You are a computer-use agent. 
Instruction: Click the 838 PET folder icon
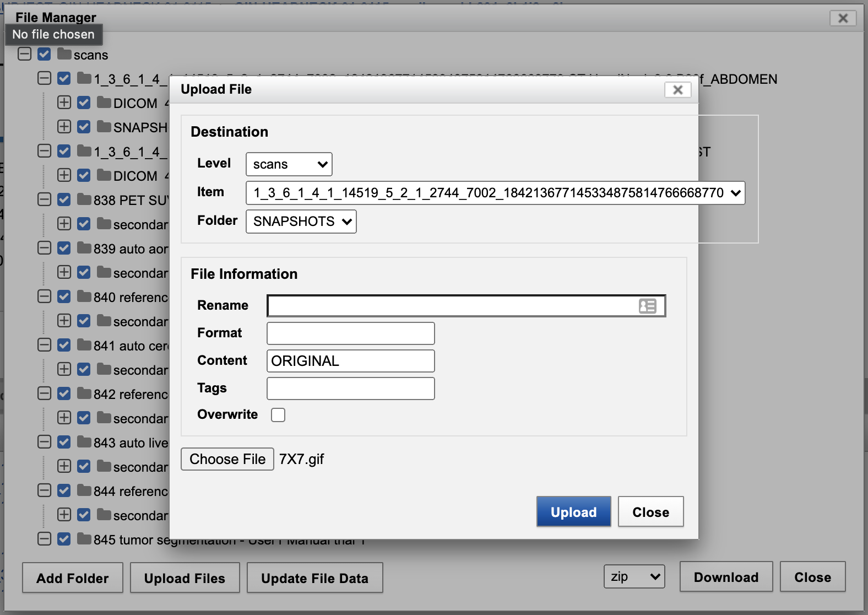tap(84, 199)
